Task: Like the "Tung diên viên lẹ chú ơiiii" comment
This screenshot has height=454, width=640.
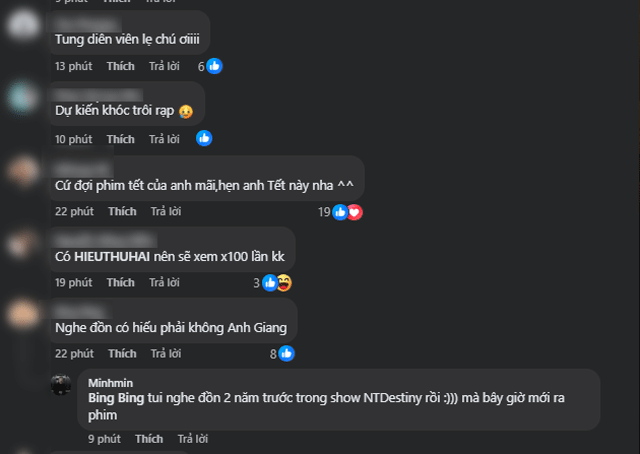Action: [x=120, y=66]
